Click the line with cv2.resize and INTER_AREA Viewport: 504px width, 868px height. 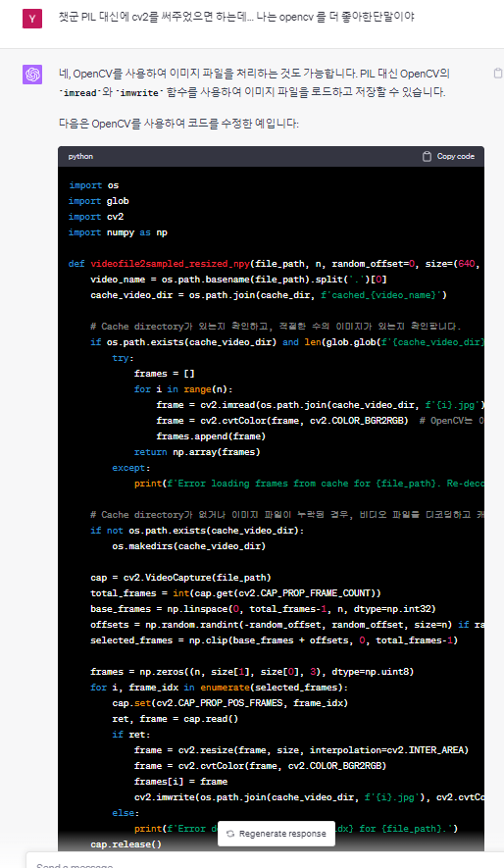(301, 750)
